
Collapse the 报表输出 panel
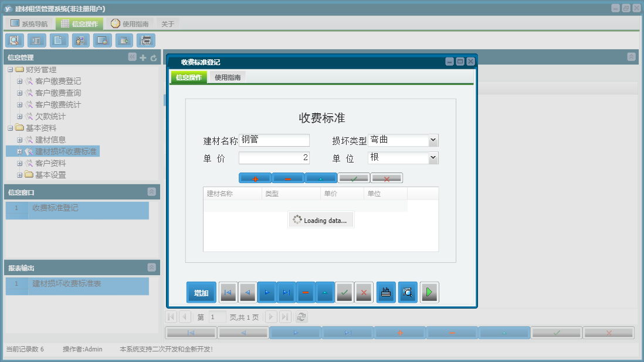151,268
